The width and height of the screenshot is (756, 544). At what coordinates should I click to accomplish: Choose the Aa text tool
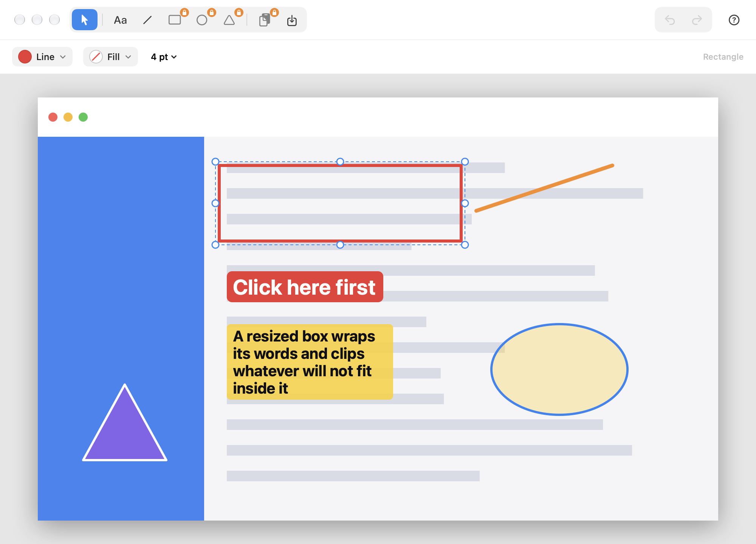point(120,20)
